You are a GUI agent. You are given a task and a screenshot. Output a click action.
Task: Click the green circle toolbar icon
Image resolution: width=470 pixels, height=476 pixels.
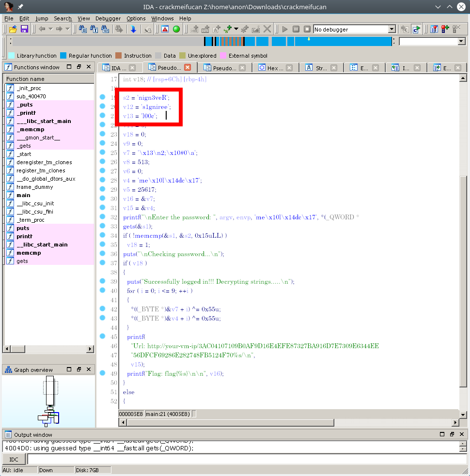pyautogui.click(x=176, y=29)
